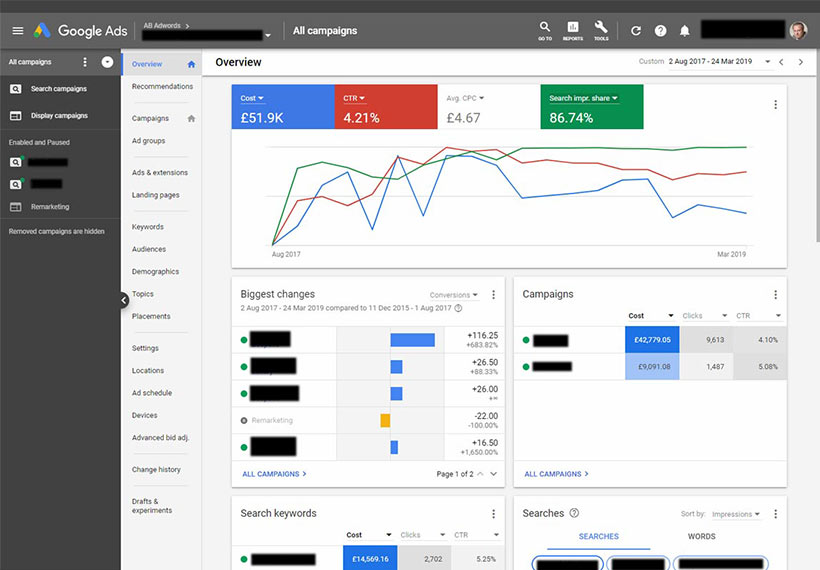
Task: Switch to the WORDS tab
Action: pyautogui.click(x=701, y=537)
